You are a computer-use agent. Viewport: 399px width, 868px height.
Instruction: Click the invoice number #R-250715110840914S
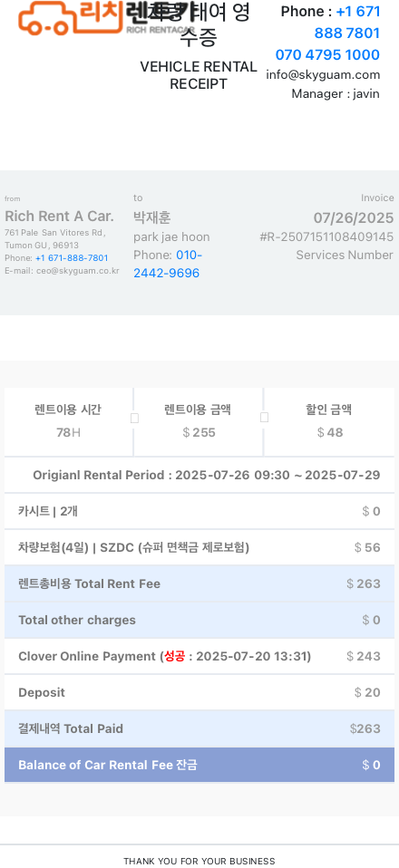[326, 236]
